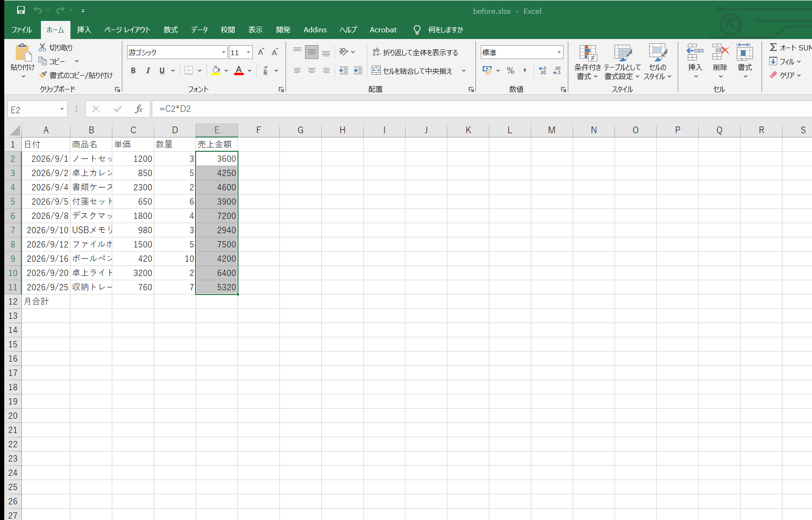Toggle Underline formatting

tap(162, 70)
